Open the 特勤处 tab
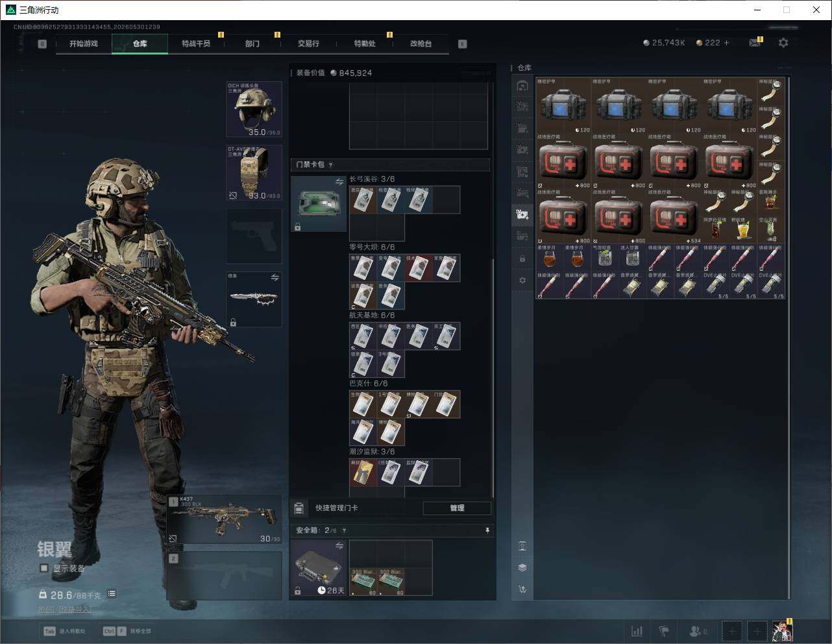This screenshot has height=644, width=832. (365, 43)
